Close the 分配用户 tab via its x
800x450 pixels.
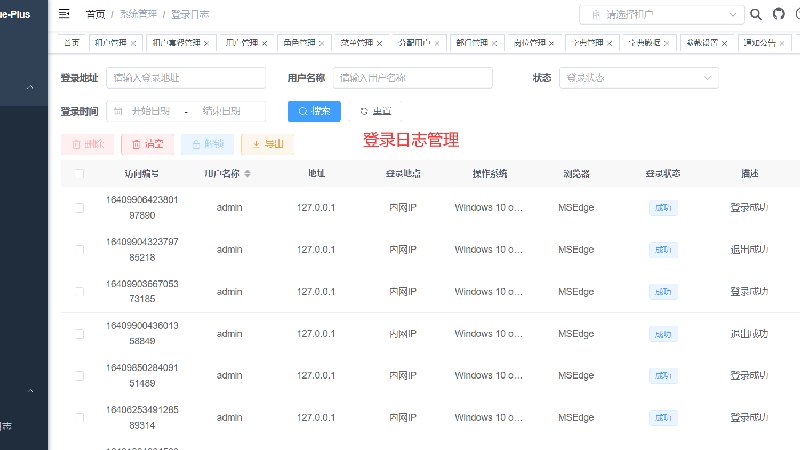click(437, 43)
